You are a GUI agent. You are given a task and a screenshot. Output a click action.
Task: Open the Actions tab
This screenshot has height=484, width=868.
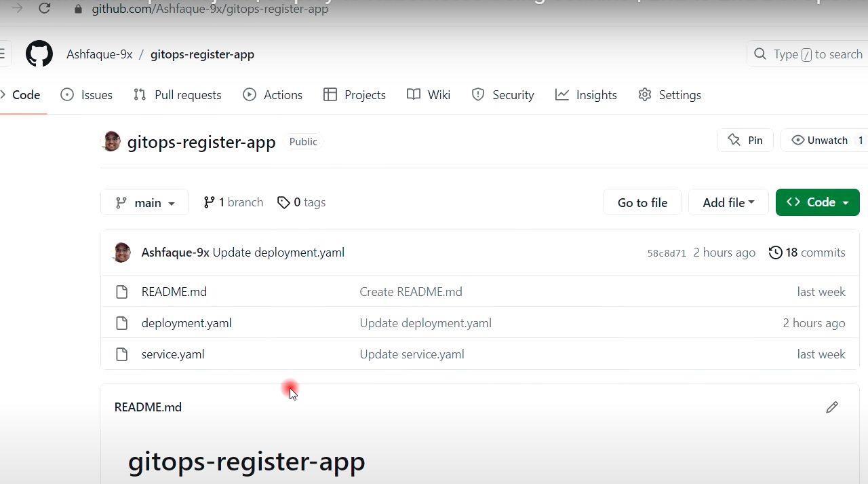coord(273,95)
